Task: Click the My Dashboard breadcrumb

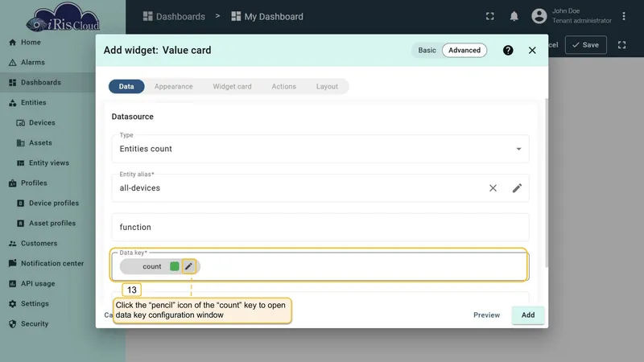Action: click(x=267, y=16)
